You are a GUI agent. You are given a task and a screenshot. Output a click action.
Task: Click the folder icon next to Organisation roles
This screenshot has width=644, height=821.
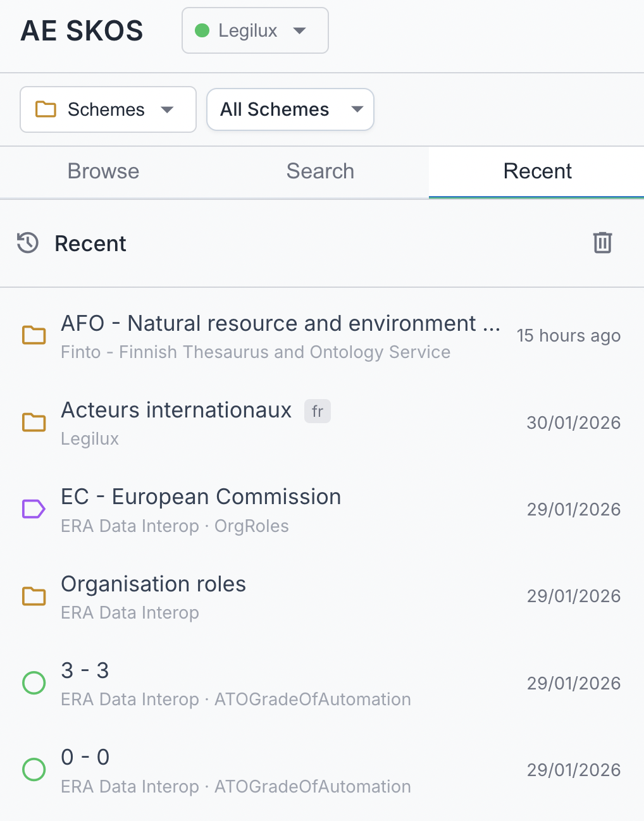pos(34,596)
